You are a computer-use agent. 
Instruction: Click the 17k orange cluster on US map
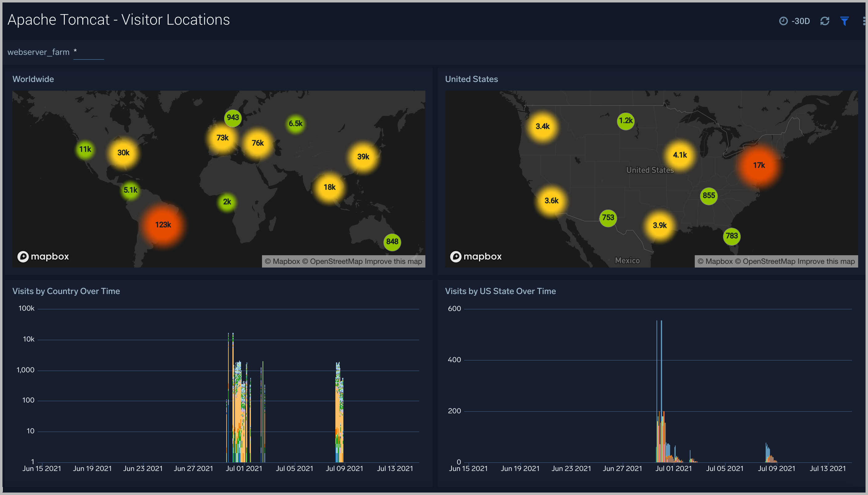(759, 165)
